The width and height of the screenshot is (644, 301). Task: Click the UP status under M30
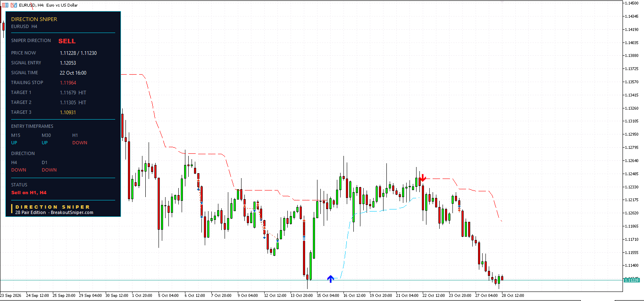click(x=45, y=143)
